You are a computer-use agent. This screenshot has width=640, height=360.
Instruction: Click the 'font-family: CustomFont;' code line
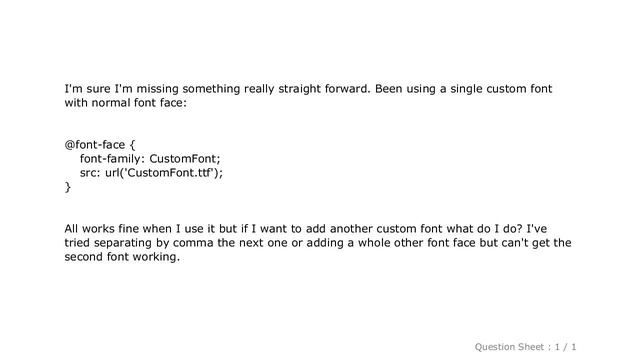coord(150,159)
